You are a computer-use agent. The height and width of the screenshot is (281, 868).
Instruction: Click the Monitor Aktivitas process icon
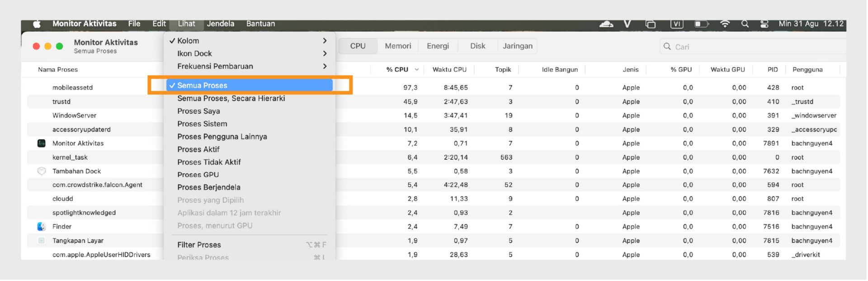point(42,143)
